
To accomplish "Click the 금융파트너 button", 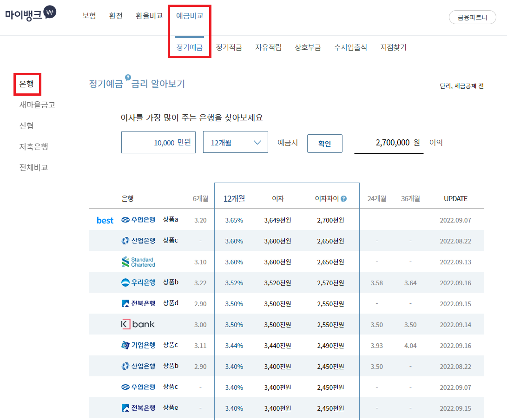I will click(x=473, y=17).
